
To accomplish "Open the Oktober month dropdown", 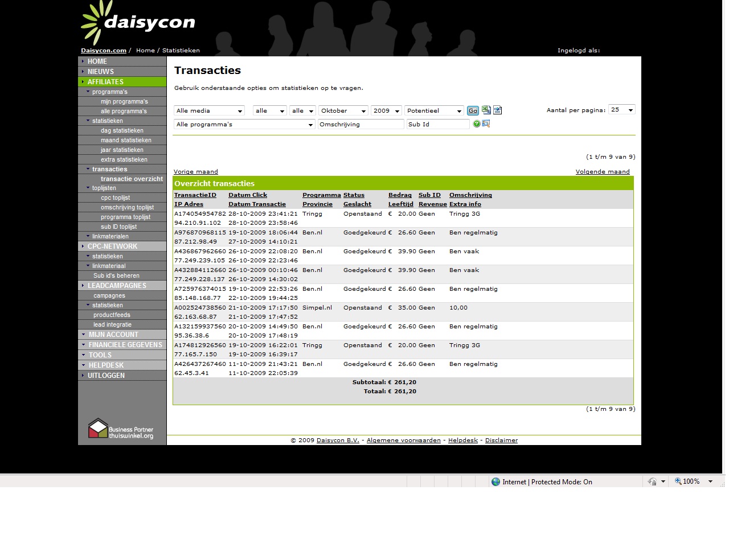I will [x=343, y=111].
